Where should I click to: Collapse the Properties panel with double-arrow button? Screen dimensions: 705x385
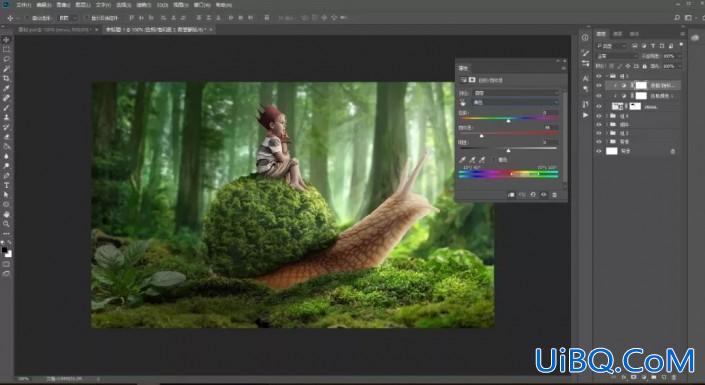click(558, 60)
